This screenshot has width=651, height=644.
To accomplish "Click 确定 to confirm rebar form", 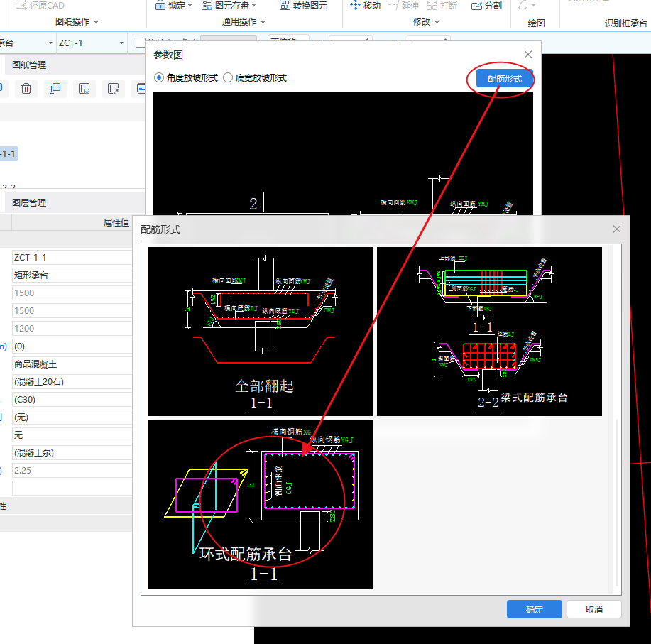I will 535,609.
